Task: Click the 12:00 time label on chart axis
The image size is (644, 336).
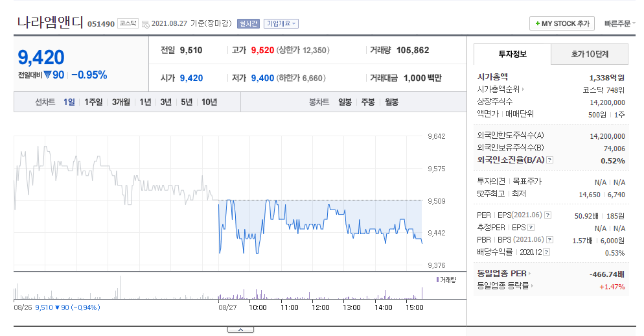Action: tap(320, 307)
